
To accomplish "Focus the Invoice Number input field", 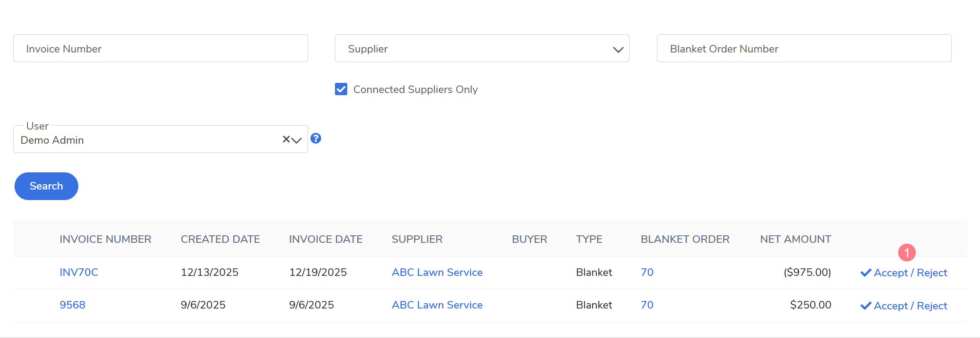I will click(x=161, y=48).
